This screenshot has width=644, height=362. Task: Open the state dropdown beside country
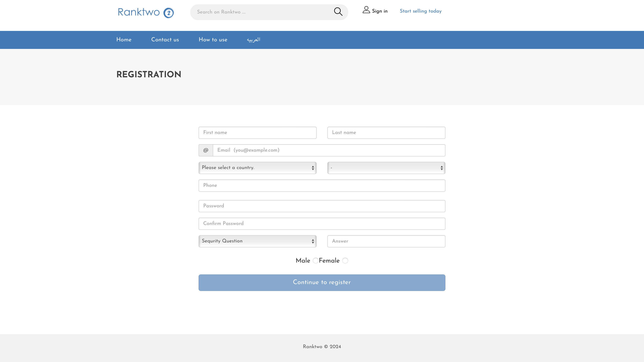(386, 168)
